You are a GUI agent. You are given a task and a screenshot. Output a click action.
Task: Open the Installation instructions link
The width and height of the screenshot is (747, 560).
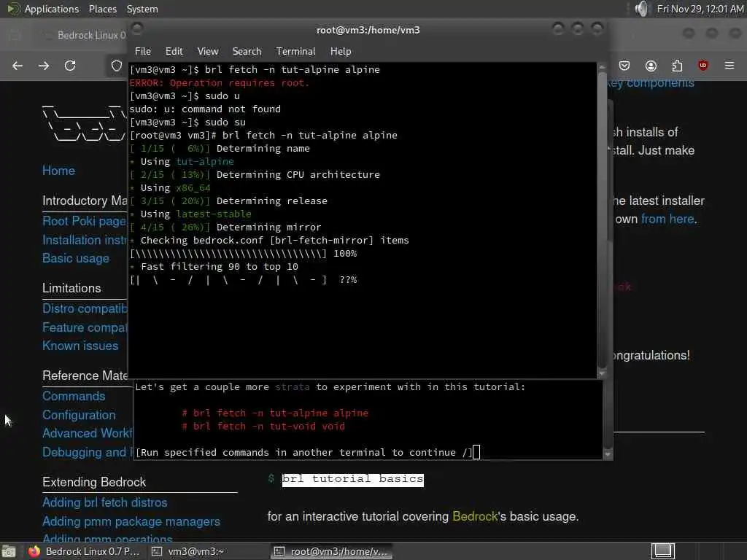tap(85, 240)
